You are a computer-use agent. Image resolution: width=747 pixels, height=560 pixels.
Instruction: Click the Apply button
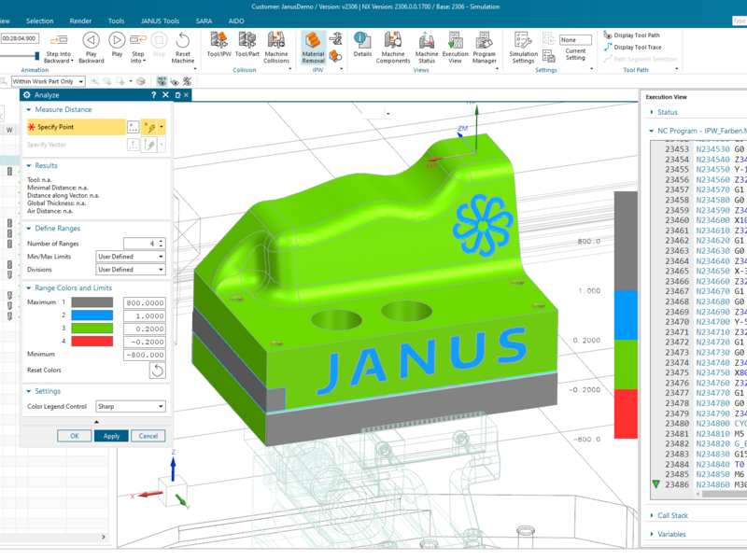(111, 436)
